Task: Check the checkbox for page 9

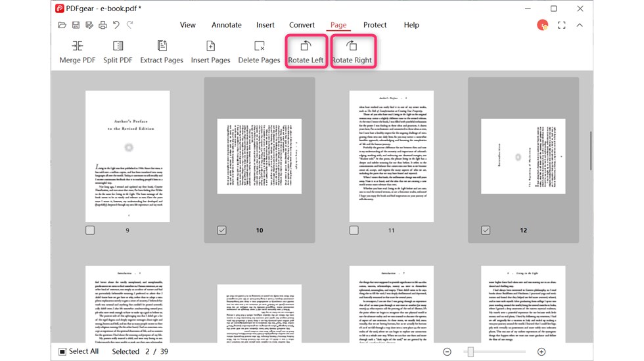Action: 90,230
